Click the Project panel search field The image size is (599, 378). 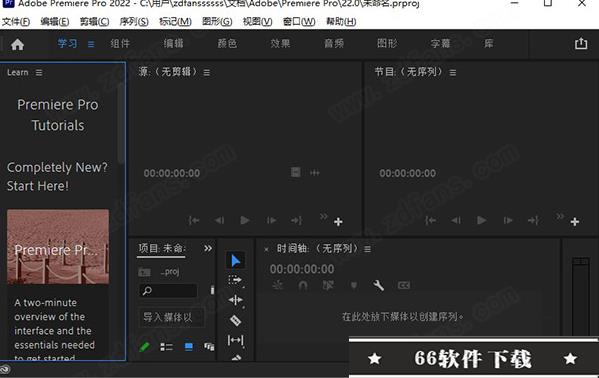(x=168, y=291)
